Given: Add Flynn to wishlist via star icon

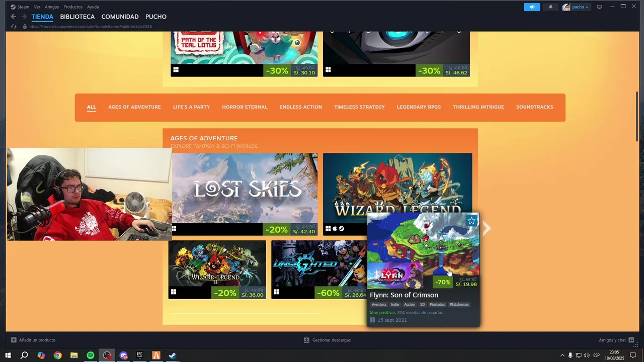Looking at the screenshot, I should (x=471, y=221).
